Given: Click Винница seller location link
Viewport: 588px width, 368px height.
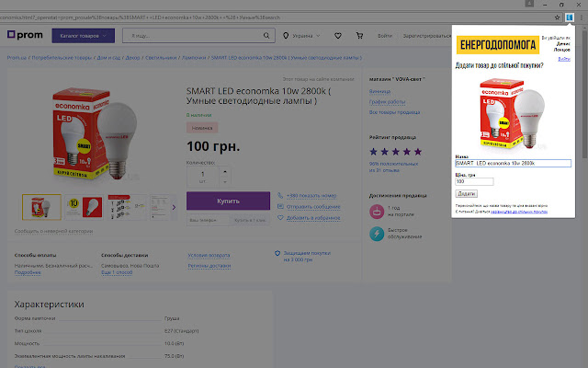Looking at the screenshot, I should click(379, 91).
